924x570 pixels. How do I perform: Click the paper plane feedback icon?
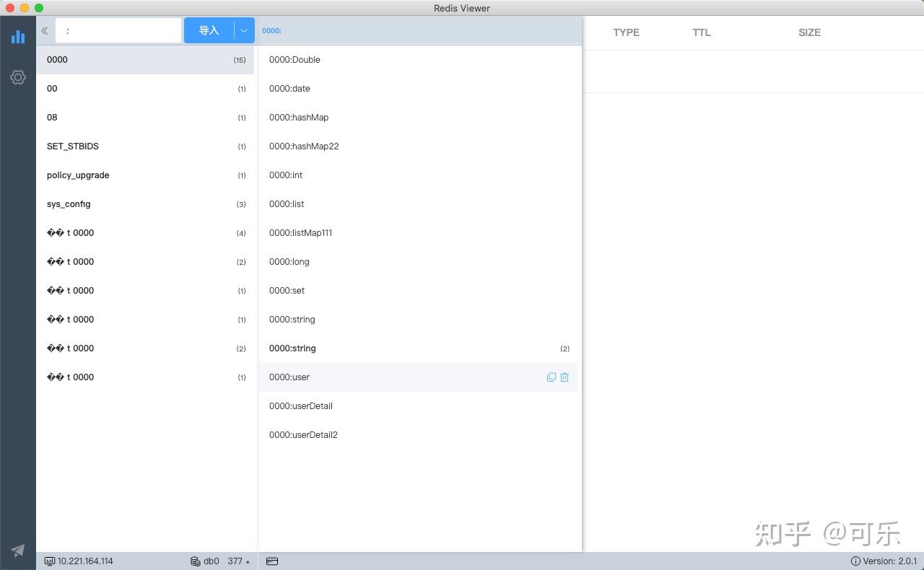tap(17, 551)
